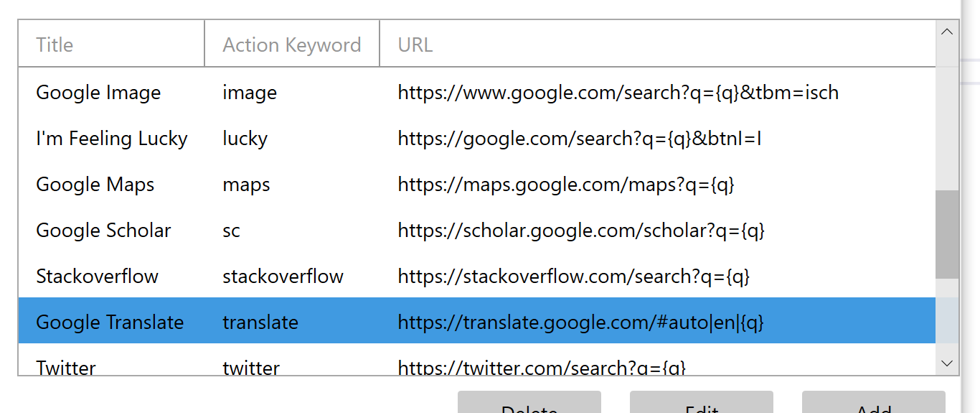Image resolution: width=980 pixels, height=413 pixels.
Task: Select the Stackoverflow title cell
Action: pos(97,277)
